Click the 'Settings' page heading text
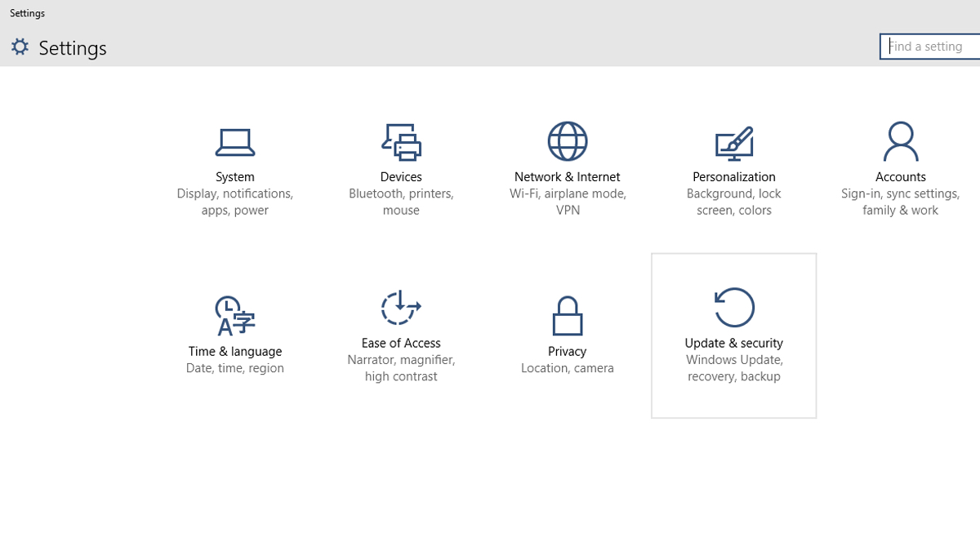Image resolution: width=980 pixels, height=551 pixels. 73,48
